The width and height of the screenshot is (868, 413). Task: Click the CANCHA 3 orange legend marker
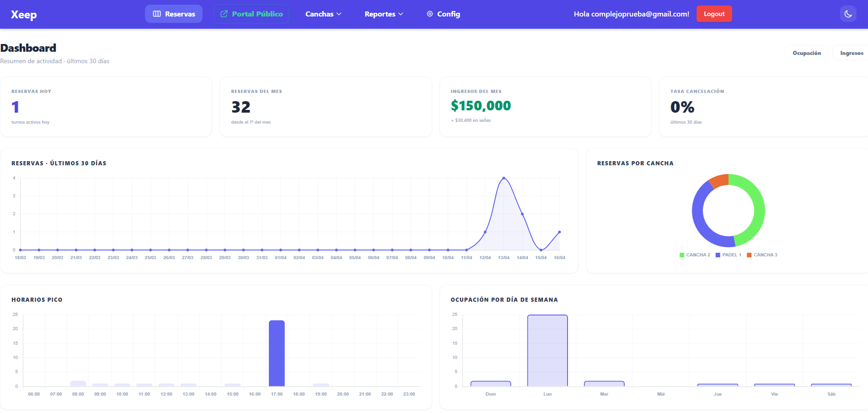[x=749, y=255]
